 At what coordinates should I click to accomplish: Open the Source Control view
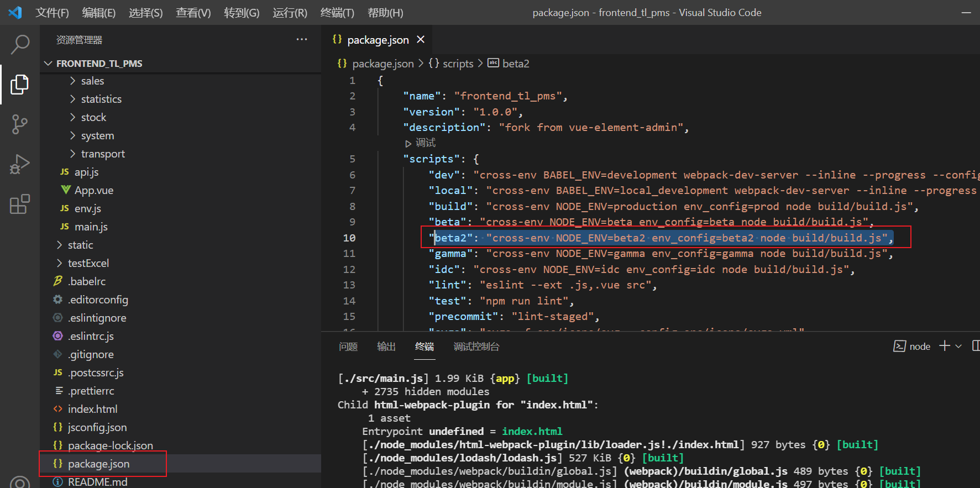(20, 124)
